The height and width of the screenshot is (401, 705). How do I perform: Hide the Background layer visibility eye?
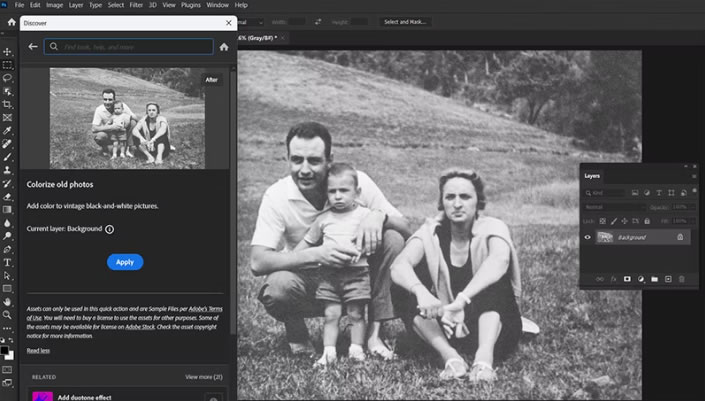pyautogui.click(x=587, y=237)
